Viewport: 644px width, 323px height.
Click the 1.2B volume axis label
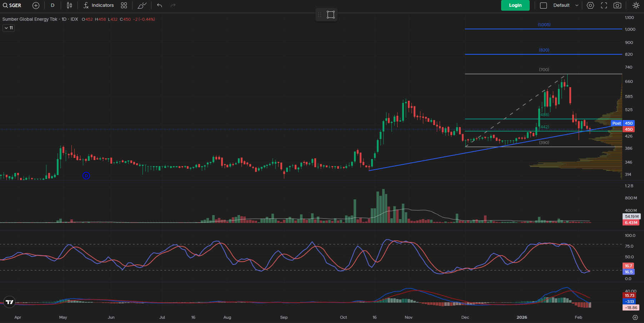click(x=629, y=186)
